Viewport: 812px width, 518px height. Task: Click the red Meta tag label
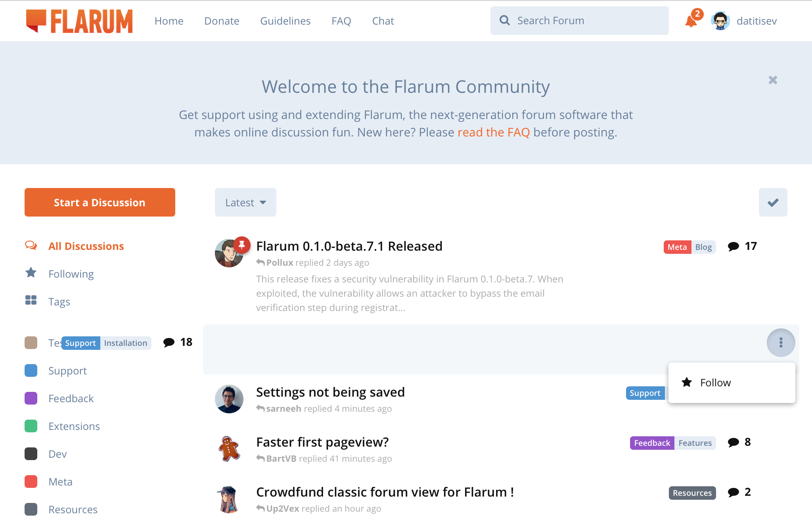pyautogui.click(x=677, y=247)
